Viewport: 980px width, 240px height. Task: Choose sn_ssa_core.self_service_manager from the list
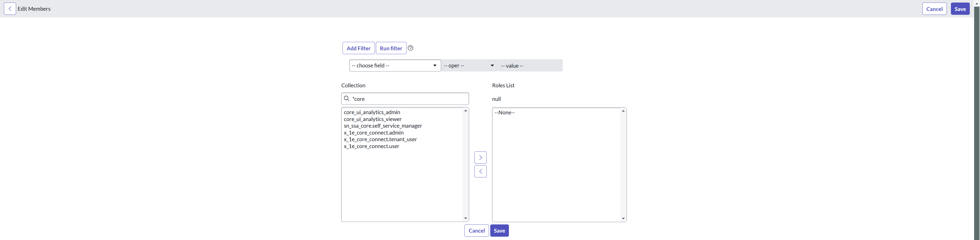(x=383, y=126)
